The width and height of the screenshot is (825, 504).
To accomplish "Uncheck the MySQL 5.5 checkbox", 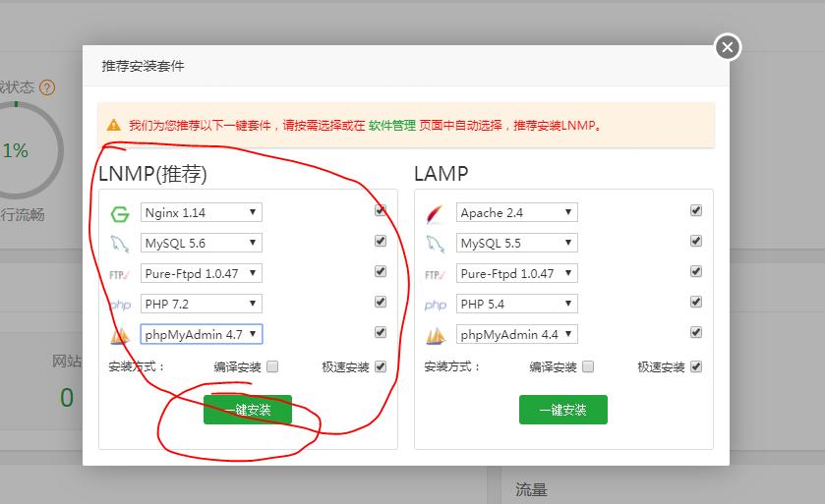I will point(696,242).
